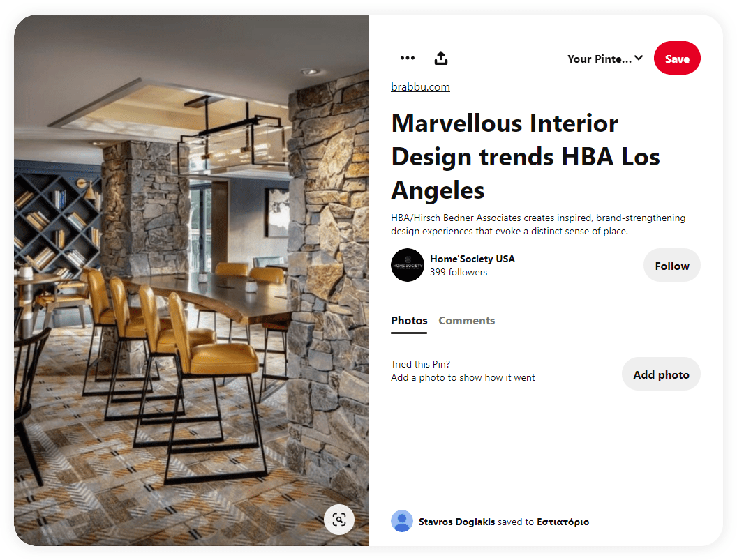This screenshot has height=560, width=737.
Task: Follow the Home'Society USA account
Action: pos(671,266)
